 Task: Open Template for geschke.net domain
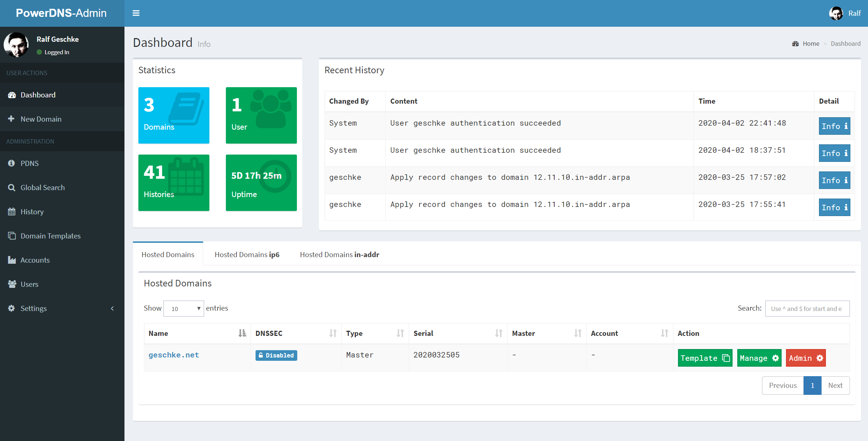point(704,358)
